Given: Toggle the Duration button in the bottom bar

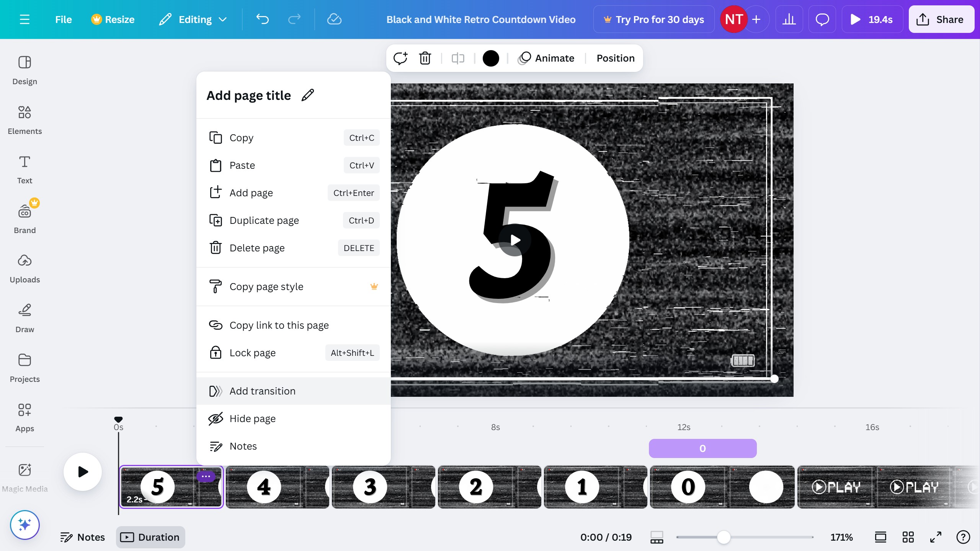Looking at the screenshot, I should (150, 537).
